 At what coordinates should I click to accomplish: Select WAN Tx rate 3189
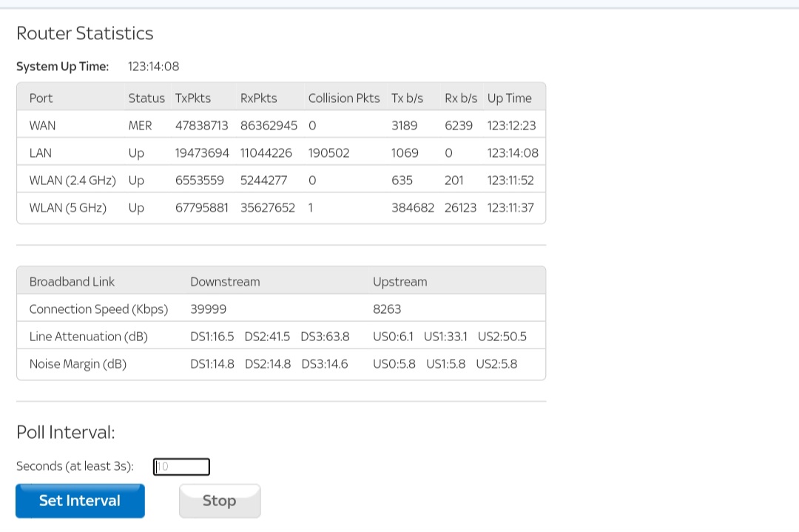(404, 125)
